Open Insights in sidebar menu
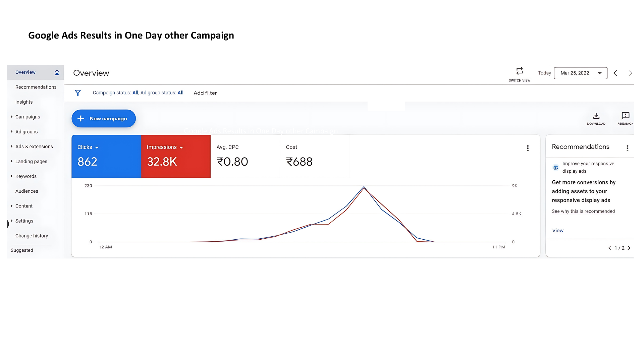The height and width of the screenshot is (362, 644). pyautogui.click(x=24, y=102)
